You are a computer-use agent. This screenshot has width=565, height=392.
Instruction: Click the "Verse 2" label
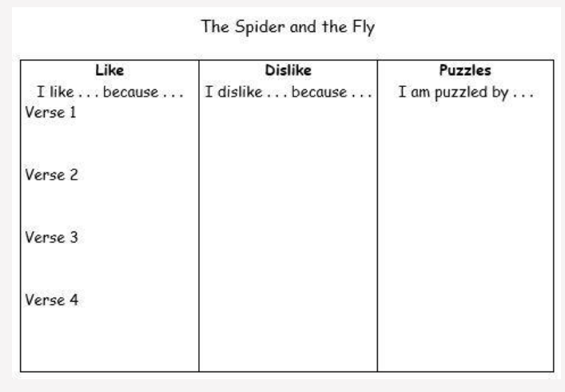(x=51, y=175)
